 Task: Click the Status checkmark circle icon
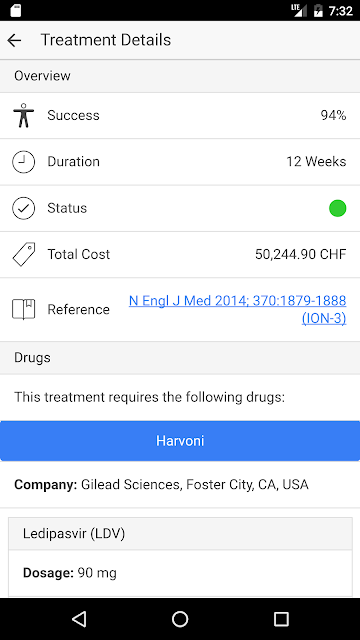pyautogui.click(x=24, y=208)
